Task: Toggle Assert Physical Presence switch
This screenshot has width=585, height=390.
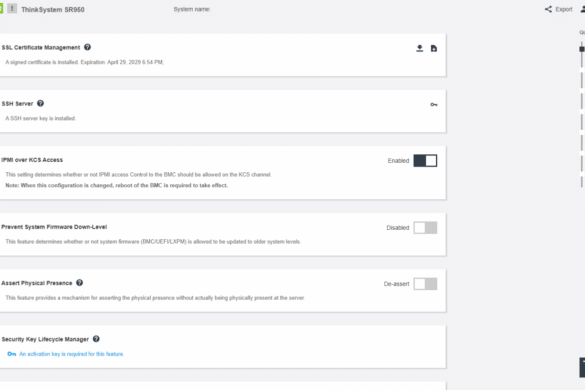Action: click(425, 284)
